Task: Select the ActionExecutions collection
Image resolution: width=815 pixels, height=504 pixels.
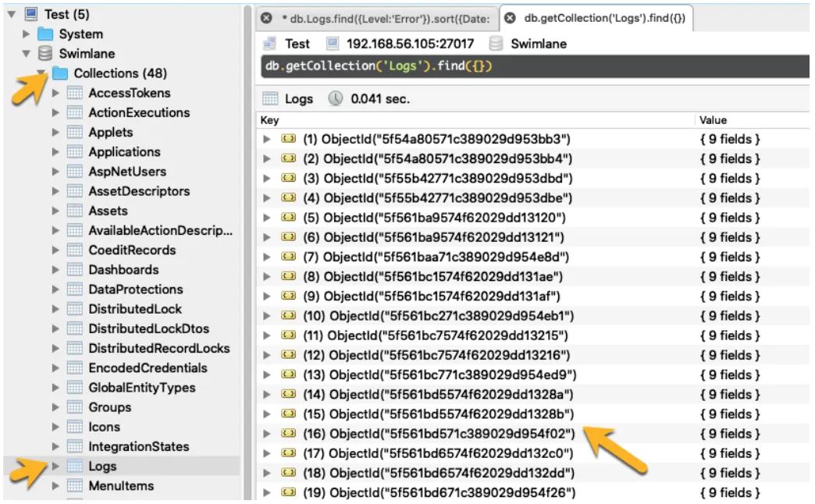Action: (x=139, y=113)
